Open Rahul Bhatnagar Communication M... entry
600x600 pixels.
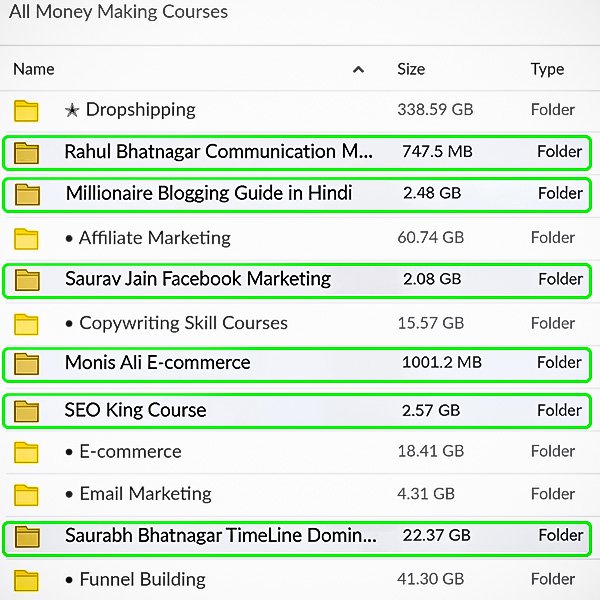click(218, 152)
